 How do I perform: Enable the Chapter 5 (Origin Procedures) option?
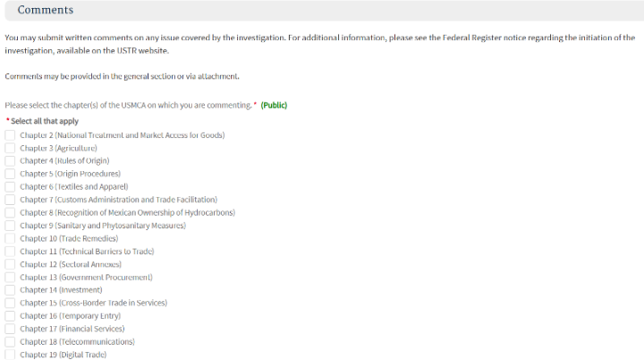10,174
